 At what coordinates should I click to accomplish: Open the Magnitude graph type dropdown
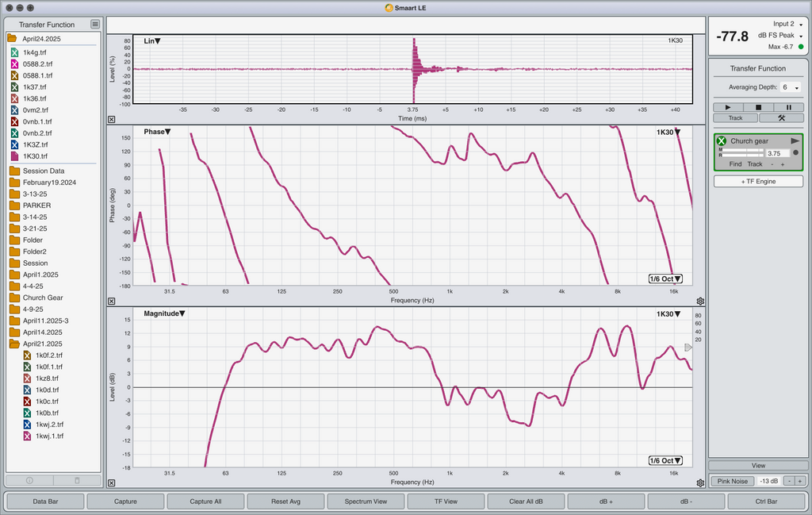(164, 313)
